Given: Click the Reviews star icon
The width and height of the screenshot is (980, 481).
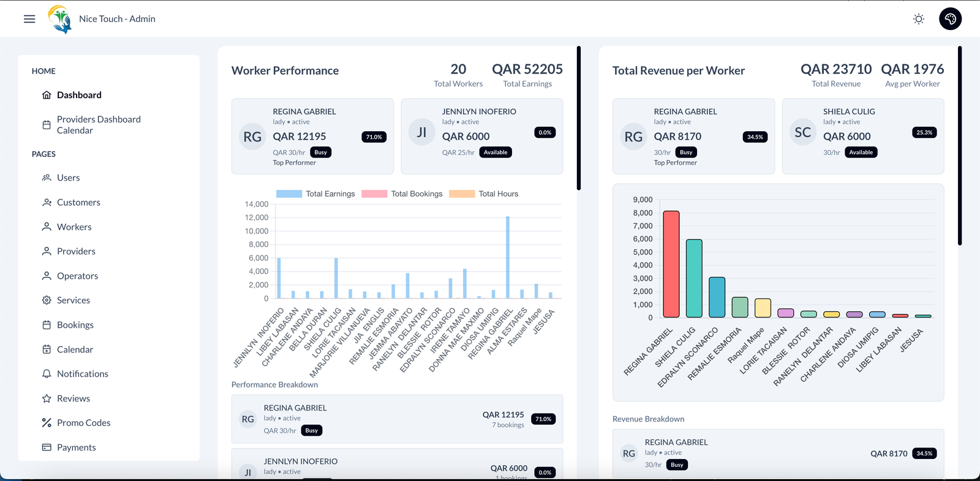Looking at the screenshot, I should tap(47, 398).
